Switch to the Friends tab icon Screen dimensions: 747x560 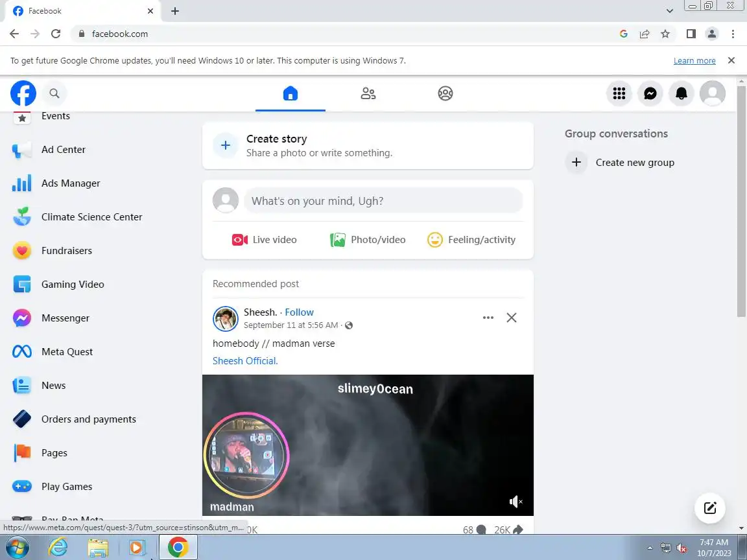[368, 93]
